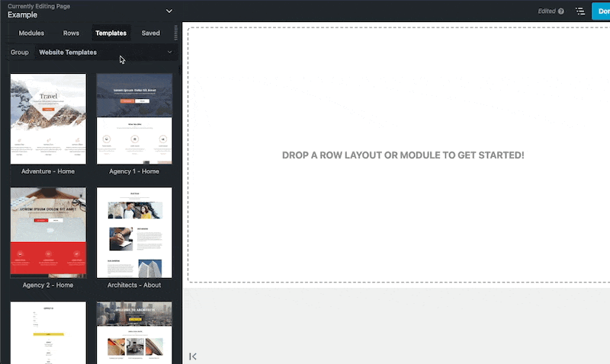Click the Group label
The height and width of the screenshot is (364, 610).
pyautogui.click(x=20, y=52)
